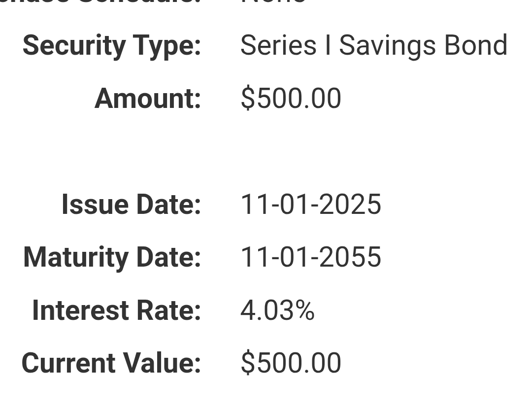
Task: Click the word "Savings" in security type
Action: 387,46
